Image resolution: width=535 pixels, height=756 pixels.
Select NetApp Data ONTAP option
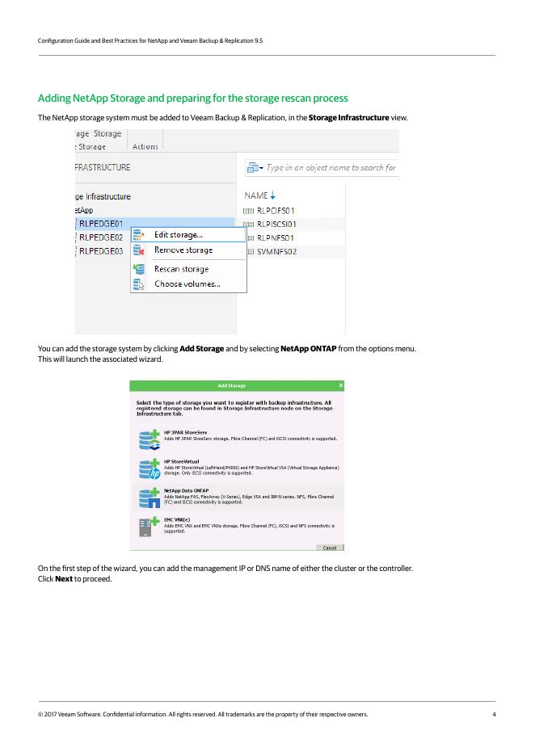[x=237, y=498]
